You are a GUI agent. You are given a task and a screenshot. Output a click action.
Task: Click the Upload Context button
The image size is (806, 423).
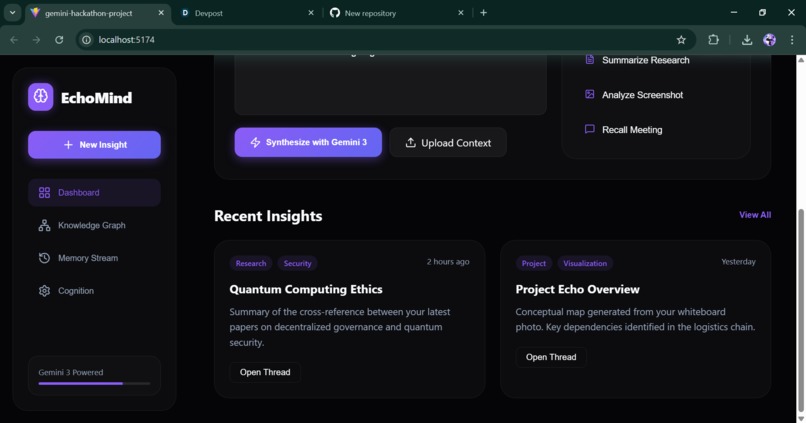pyautogui.click(x=448, y=142)
